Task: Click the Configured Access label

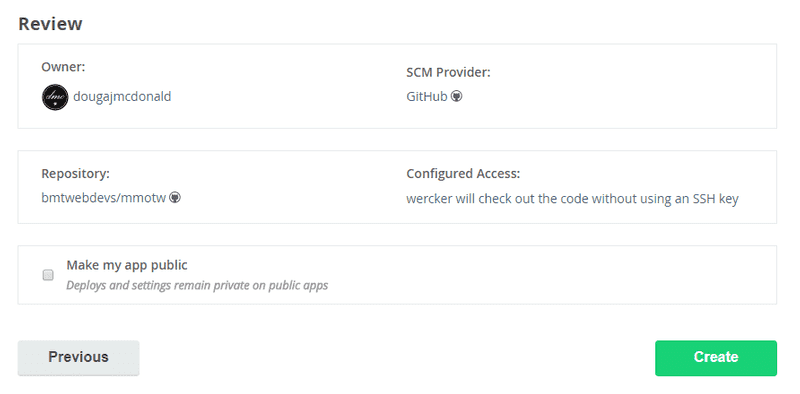Action: (x=463, y=174)
